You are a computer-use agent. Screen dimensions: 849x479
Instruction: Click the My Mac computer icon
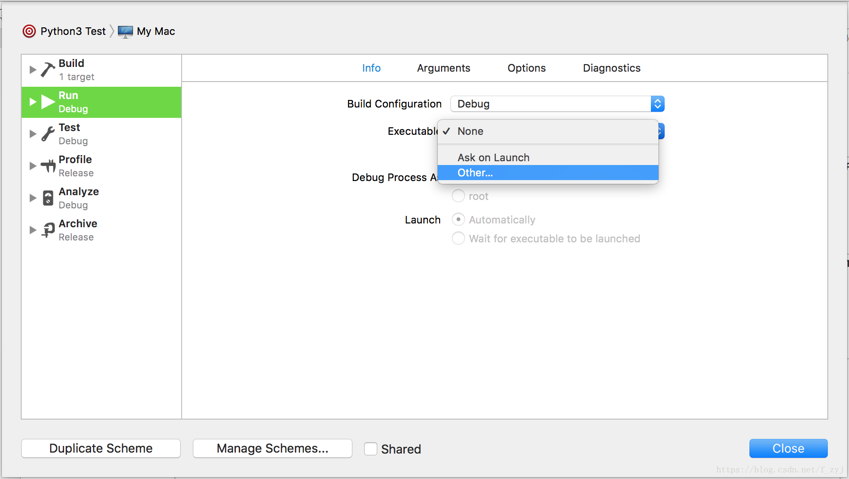click(125, 32)
